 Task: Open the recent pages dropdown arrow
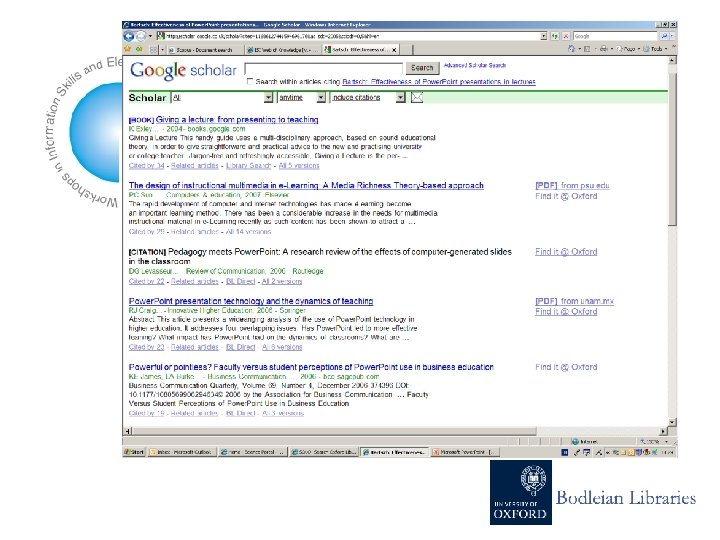[150, 36]
